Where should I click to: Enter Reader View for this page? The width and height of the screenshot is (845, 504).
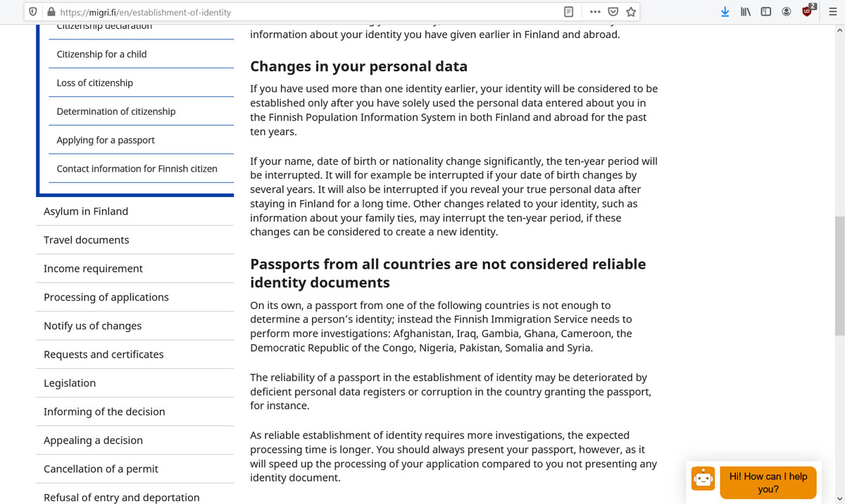(x=568, y=11)
